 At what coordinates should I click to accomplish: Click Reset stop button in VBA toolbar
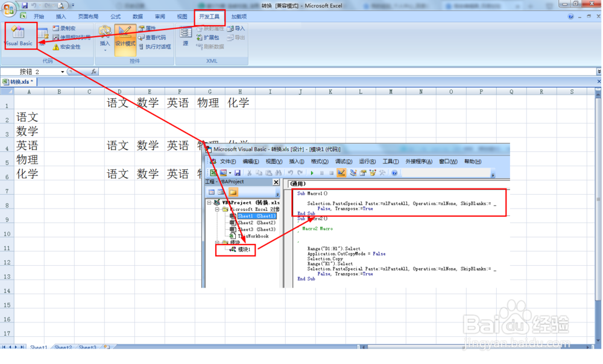331,173
